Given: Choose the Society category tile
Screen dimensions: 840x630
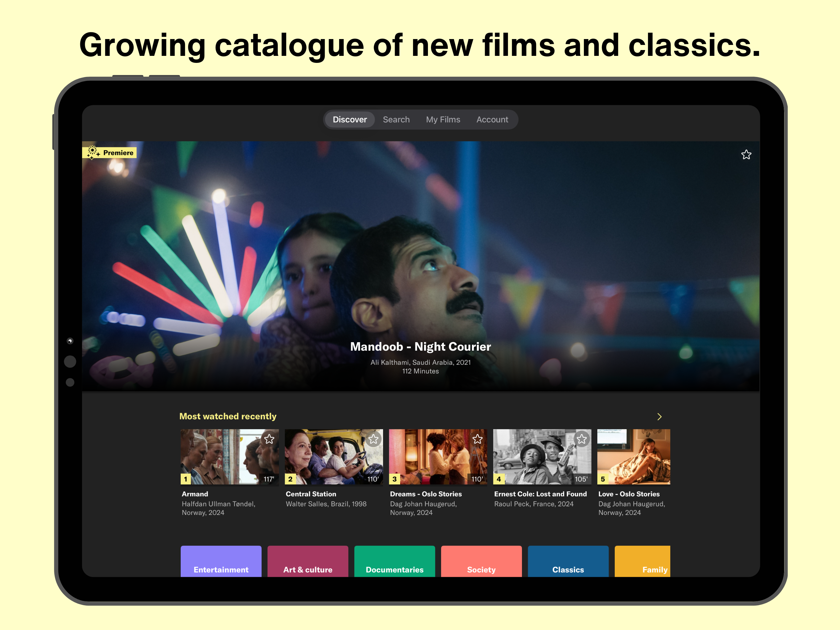Looking at the screenshot, I should click(x=481, y=562).
